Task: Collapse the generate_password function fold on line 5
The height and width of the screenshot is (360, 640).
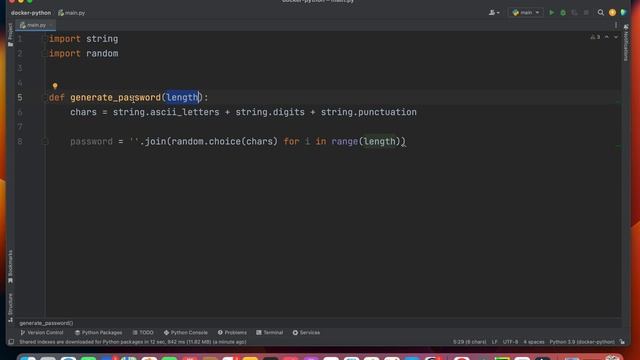Action: 45,98
